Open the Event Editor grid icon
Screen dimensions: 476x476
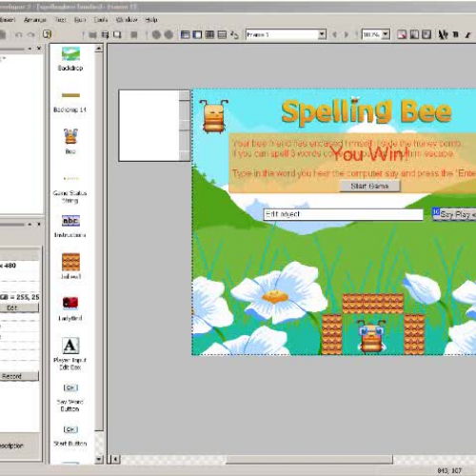[209, 34]
